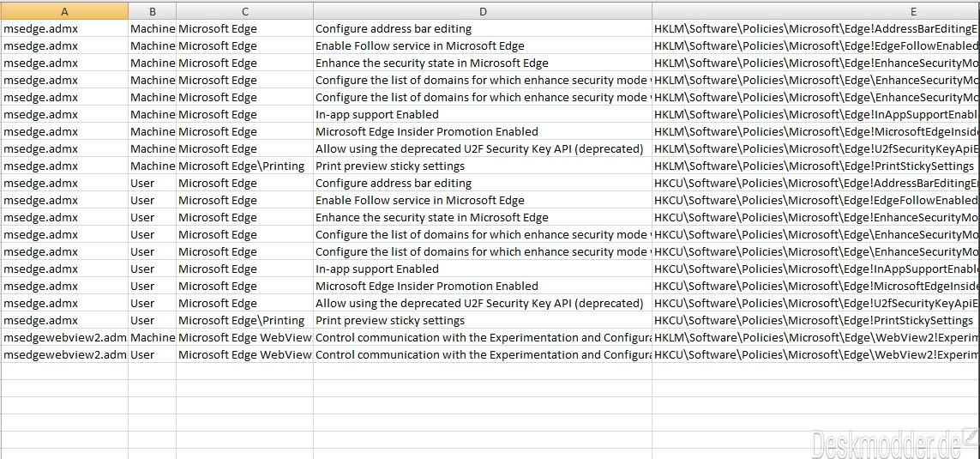980x459 pixels.
Task: Click the HKLM Edge\WebView2 registry cell
Action: point(816,338)
